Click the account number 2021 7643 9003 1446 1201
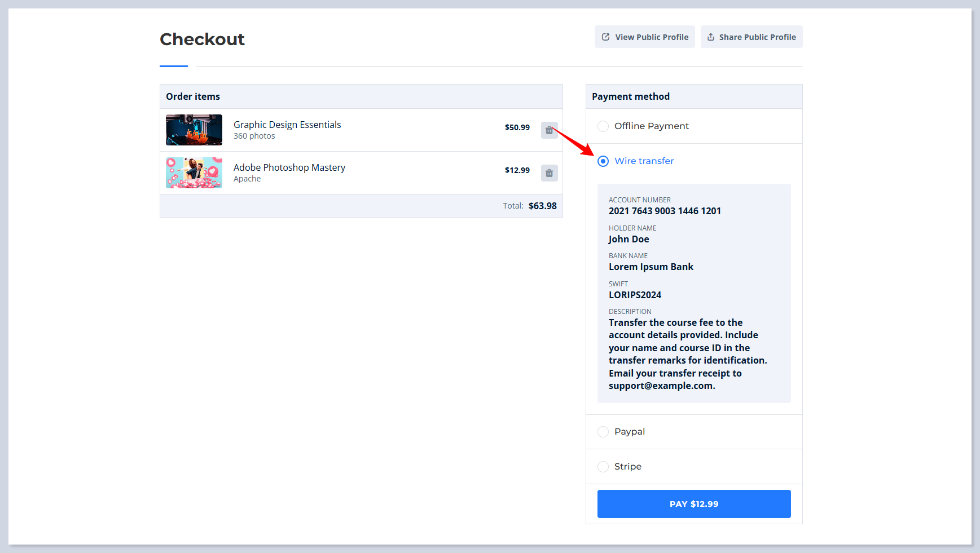 point(665,211)
